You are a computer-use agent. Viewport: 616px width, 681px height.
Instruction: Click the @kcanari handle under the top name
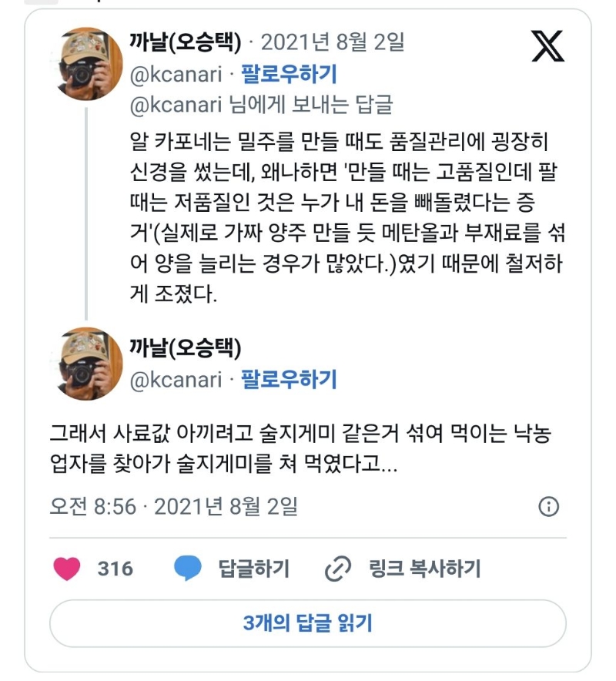tap(176, 74)
